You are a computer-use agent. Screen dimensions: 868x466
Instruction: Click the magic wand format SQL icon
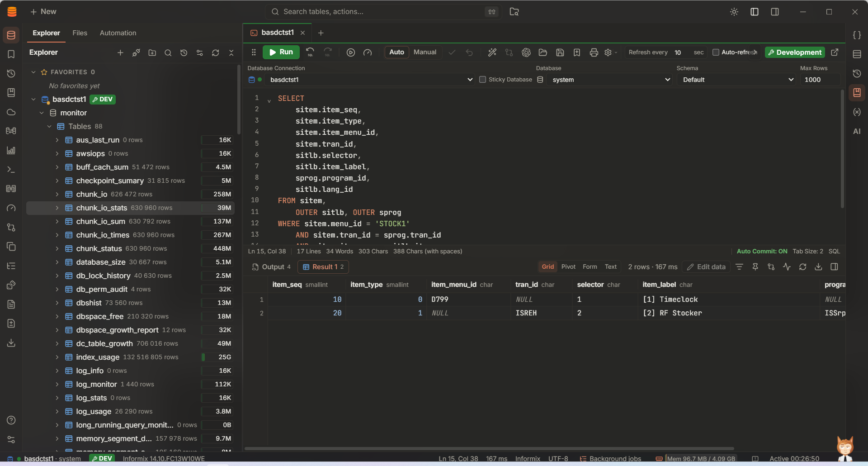(x=492, y=52)
